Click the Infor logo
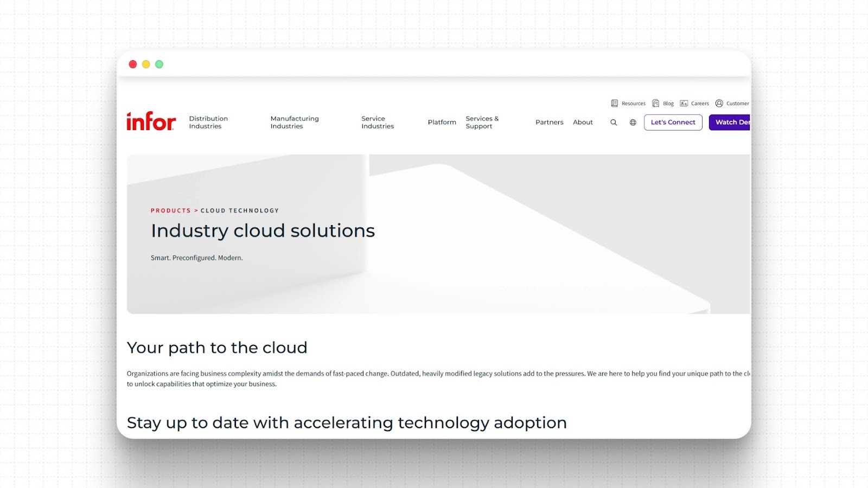This screenshot has height=488, width=868. 151,120
